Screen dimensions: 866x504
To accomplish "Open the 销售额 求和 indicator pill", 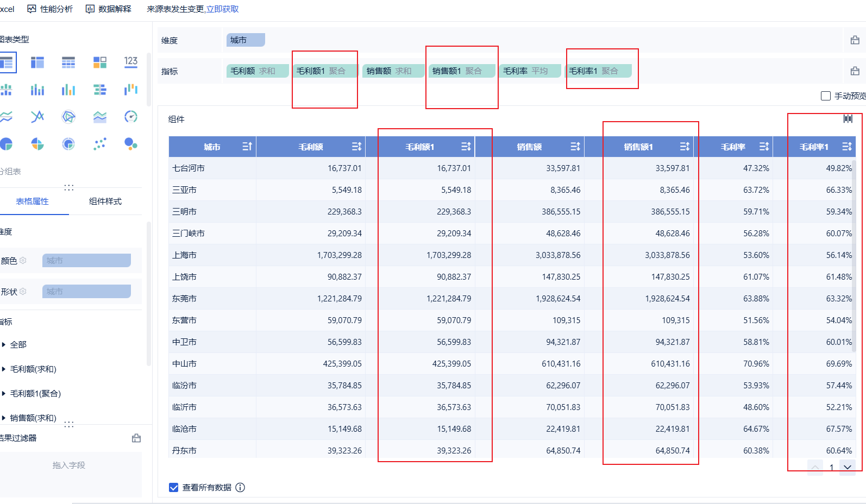I will [x=393, y=71].
